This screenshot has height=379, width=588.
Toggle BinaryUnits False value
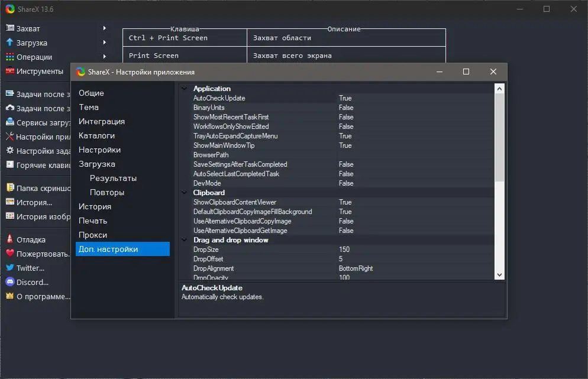pyautogui.click(x=415, y=108)
